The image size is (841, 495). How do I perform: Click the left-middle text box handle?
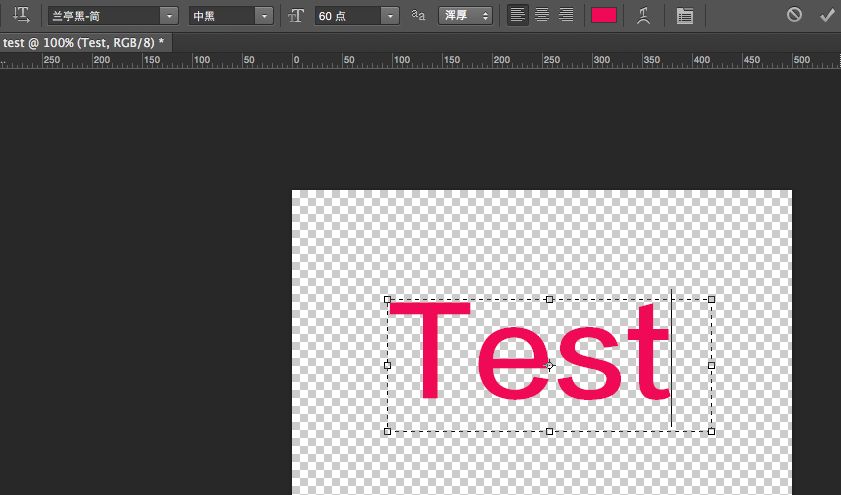tap(387, 365)
